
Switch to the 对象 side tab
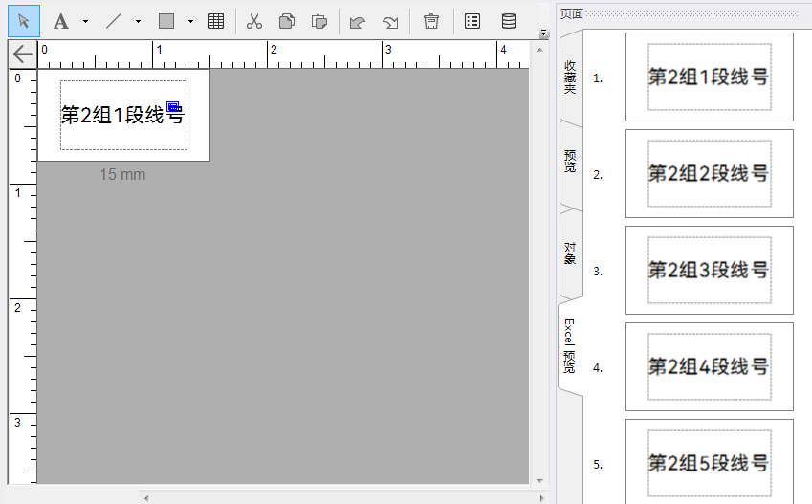pos(570,252)
